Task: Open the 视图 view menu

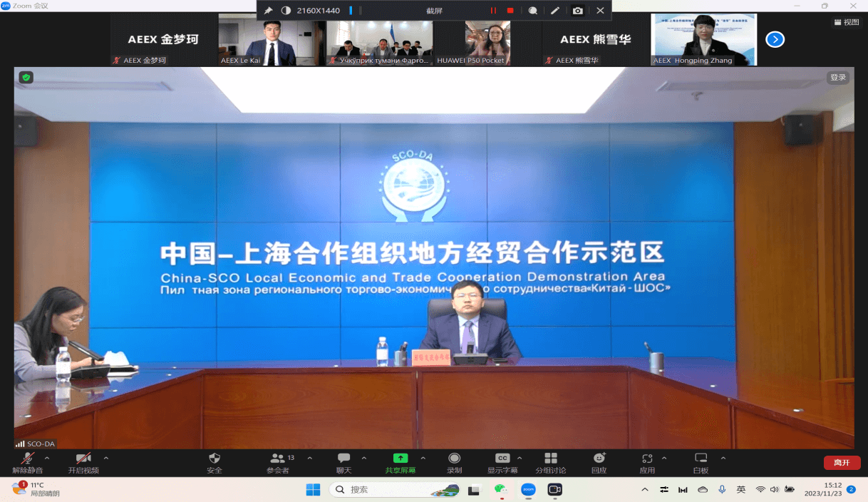Action: 847,22
